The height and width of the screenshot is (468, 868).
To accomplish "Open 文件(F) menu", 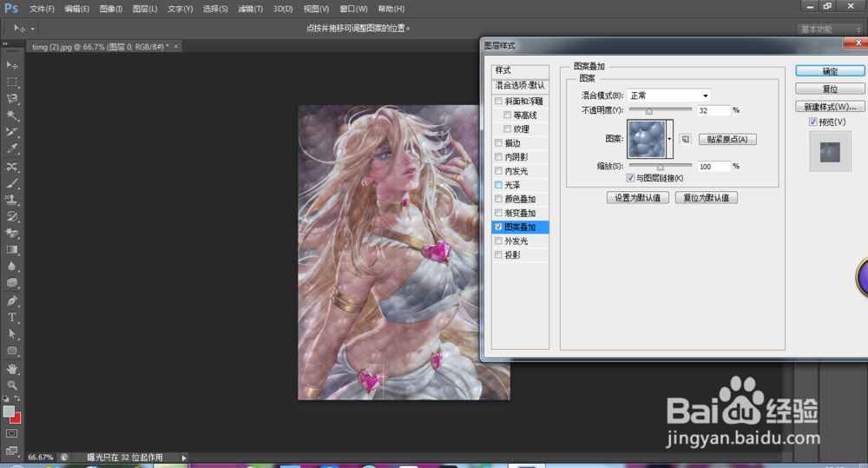I will (x=42, y=9).
